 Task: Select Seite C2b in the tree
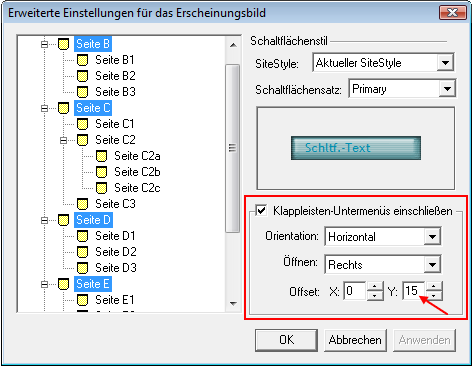click(x=137, y=172)
